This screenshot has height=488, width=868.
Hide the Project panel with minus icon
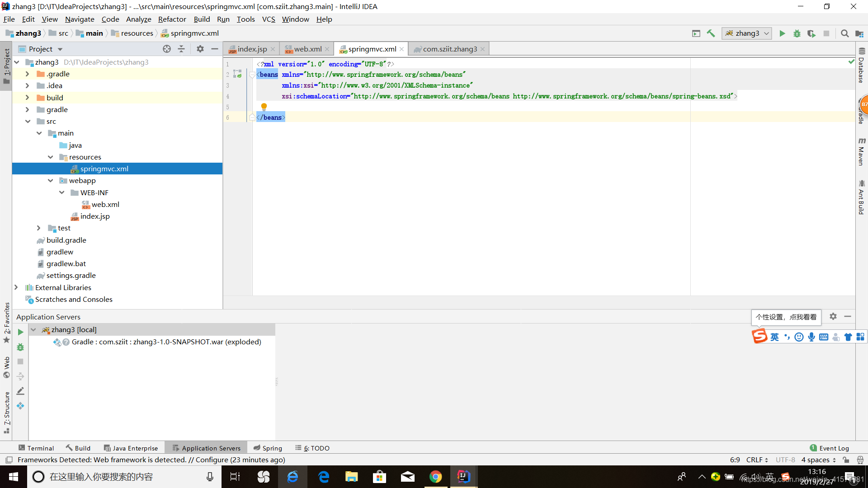(215, 49)
